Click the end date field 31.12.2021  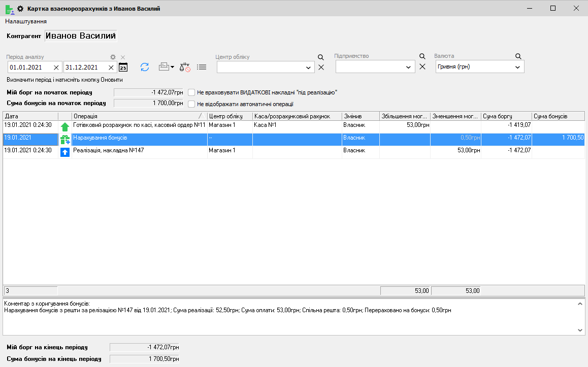point(84,67)
